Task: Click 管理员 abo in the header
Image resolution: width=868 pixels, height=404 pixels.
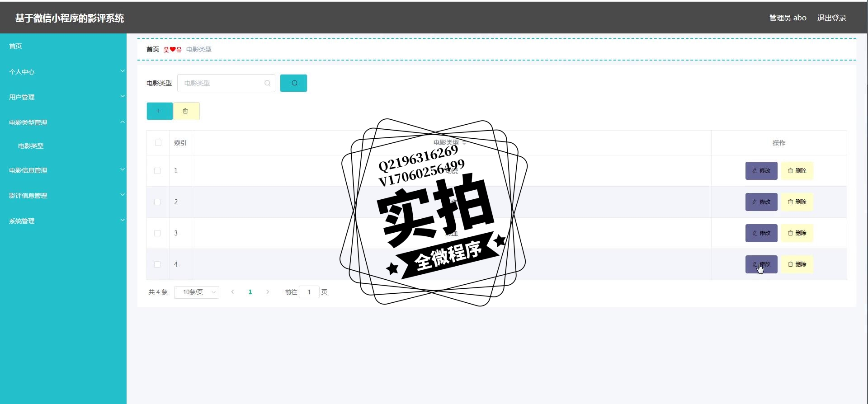Action: pyautogui.click(x=788, y=18)
